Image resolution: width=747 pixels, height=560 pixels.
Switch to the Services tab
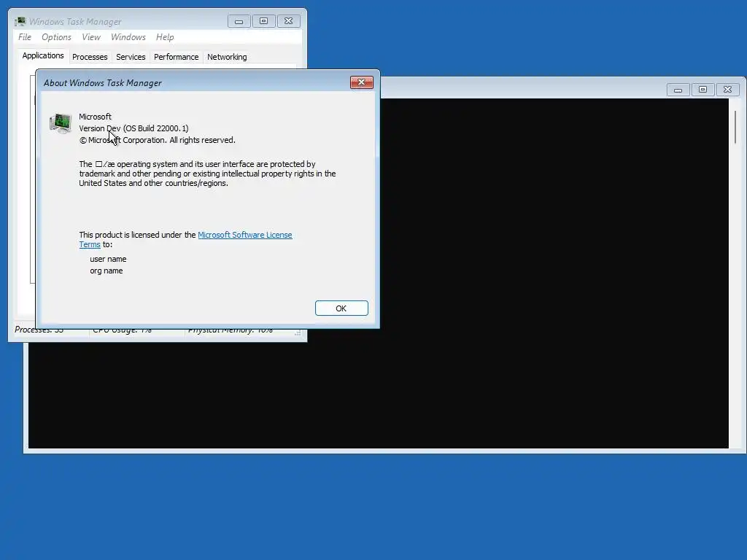tap(131, 57)
